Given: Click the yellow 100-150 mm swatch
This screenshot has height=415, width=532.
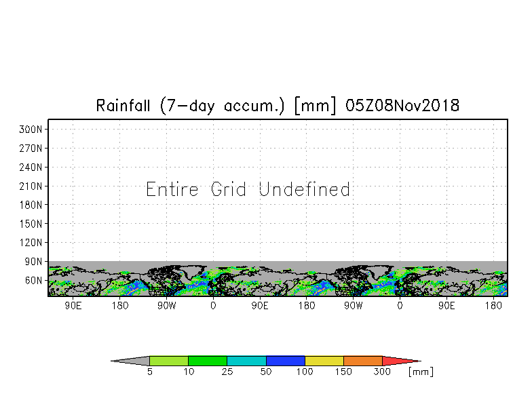Looking at the screenshot, I should click(x=324, y=361).
